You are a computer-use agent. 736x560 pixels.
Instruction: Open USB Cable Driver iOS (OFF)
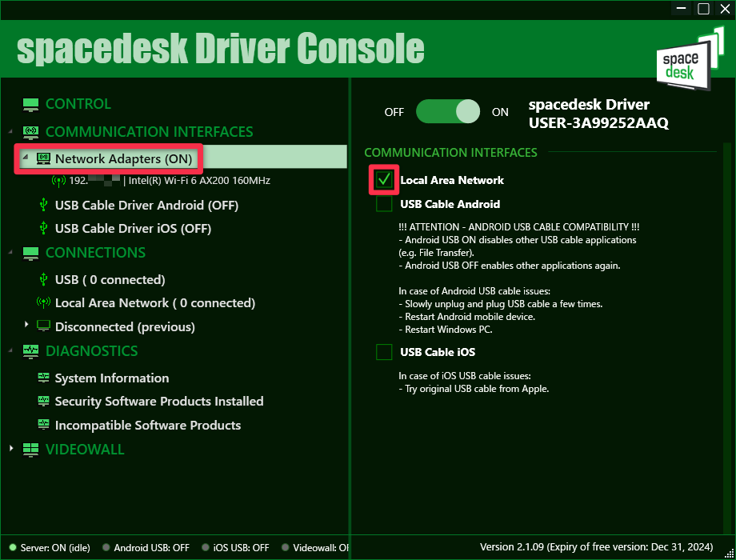(x=133, y=229)
